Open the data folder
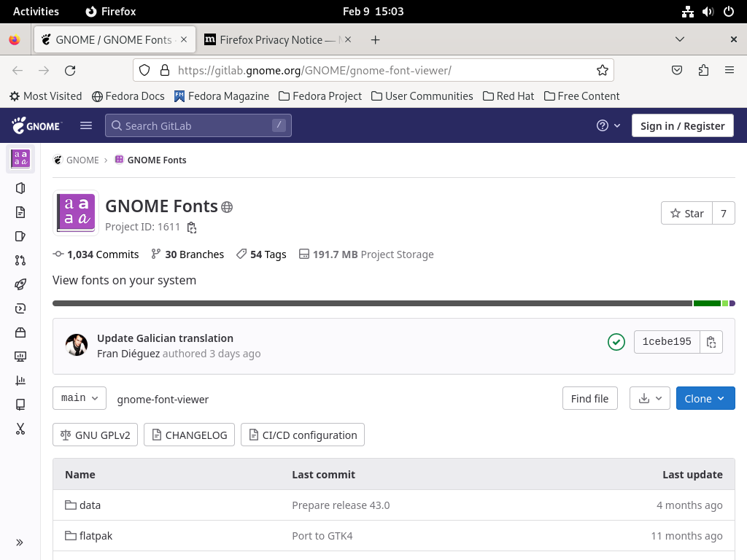This screenshot has width=747, height=560. (x=90, y=505)
